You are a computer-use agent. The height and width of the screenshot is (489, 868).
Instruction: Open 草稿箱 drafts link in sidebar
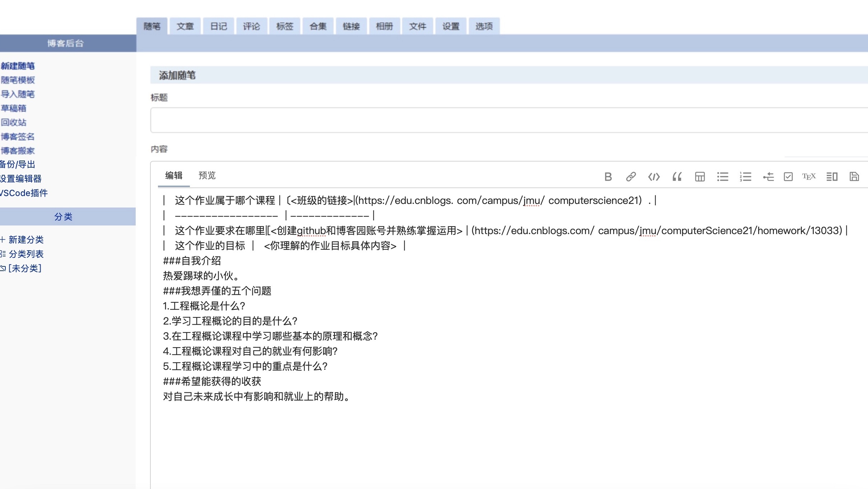coord(14,108)
